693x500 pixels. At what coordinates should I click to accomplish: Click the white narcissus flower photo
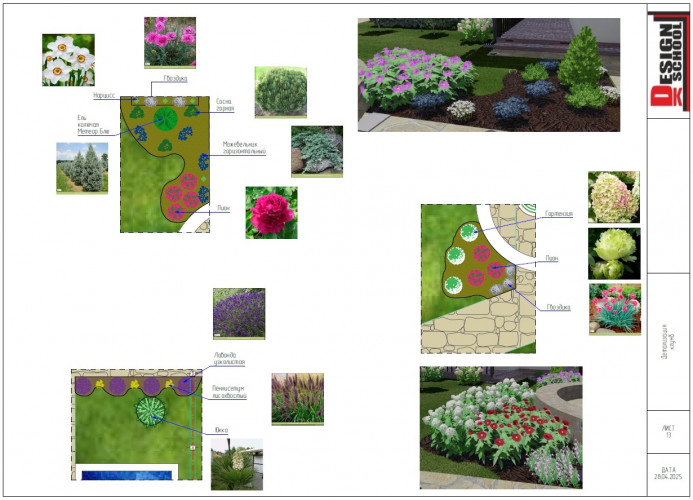[x=67, y=60]
